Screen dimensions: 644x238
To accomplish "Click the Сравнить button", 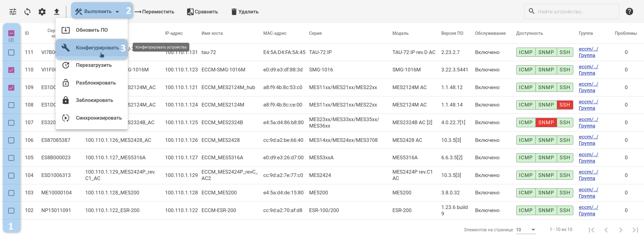I will click(x=202, y=12).
